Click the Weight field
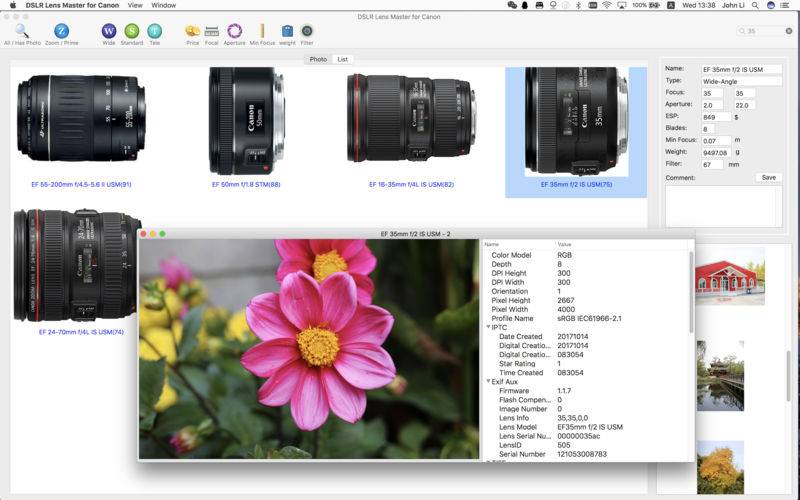800x500 pixels. click(716, 153)
